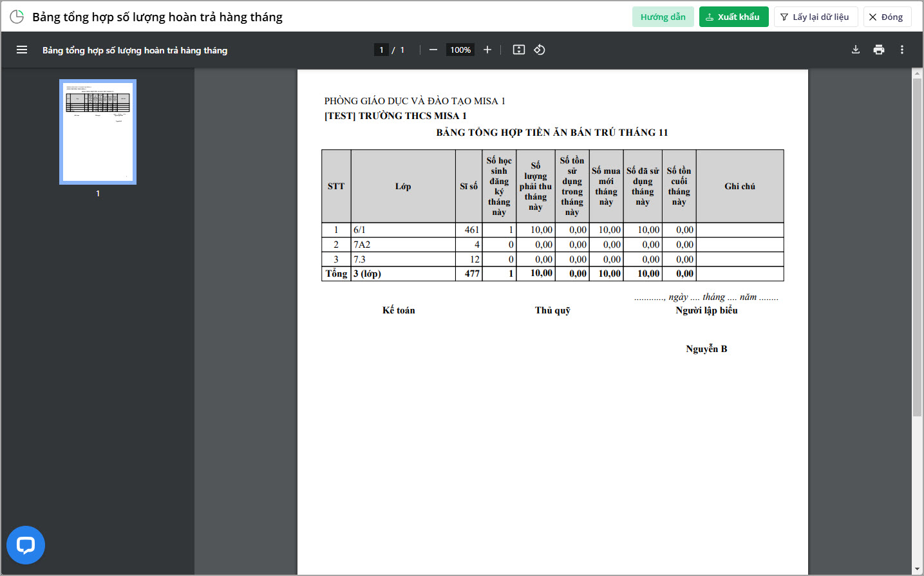Click the Người lập biểu label
Image resolution: width=924 pixels, height=576 pixels.
pos(706,310)
